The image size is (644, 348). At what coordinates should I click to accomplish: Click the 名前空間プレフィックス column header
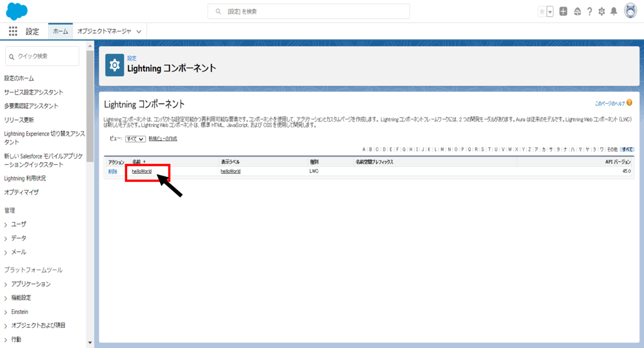click(375, 162)
